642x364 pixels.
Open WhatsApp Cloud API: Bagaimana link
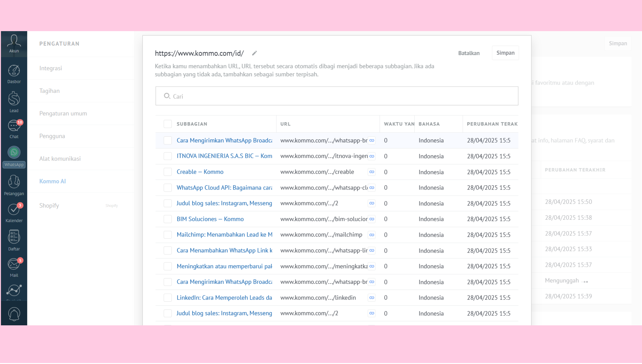point(224,187)
